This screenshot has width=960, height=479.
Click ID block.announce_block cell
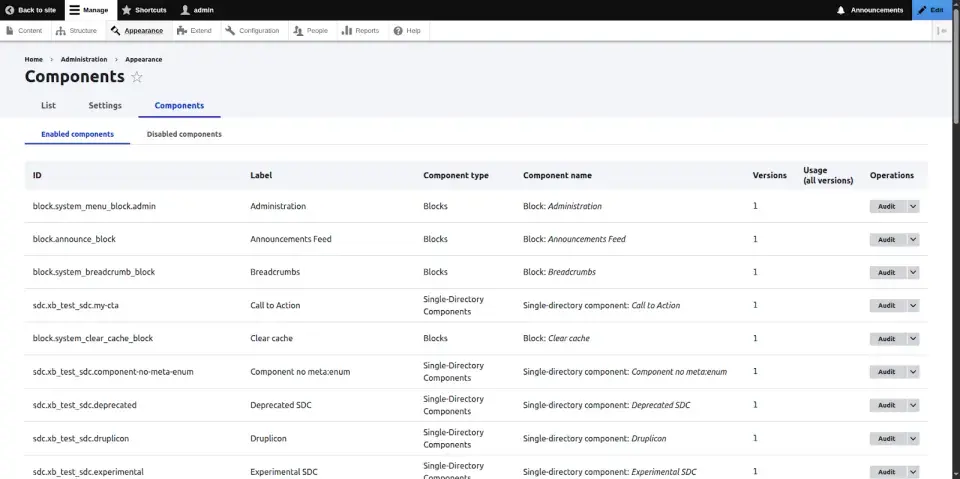point(74,240)
